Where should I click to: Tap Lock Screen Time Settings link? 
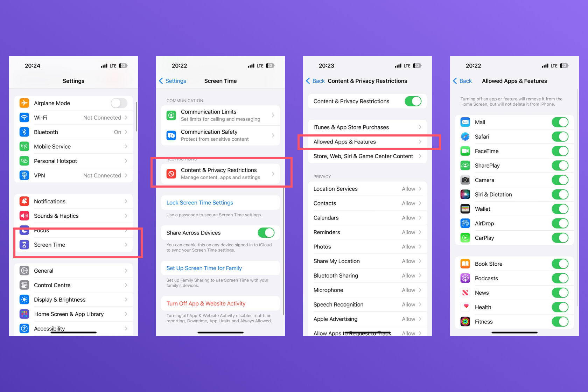click(199, 203)
